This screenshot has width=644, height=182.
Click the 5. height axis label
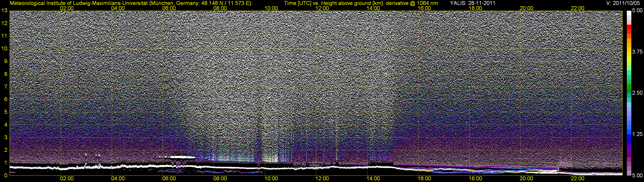coord(6,112)
